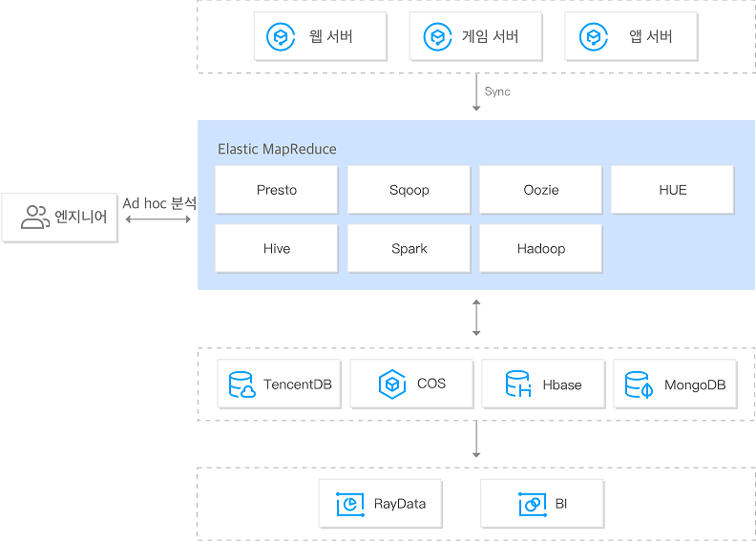Click the engineer people icon
This screenshot has width=756, height=541.
pyautogui.click(x=35, y=217)
